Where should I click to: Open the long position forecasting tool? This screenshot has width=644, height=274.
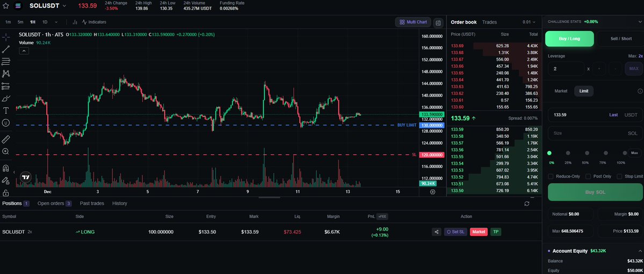click(6, 86)
